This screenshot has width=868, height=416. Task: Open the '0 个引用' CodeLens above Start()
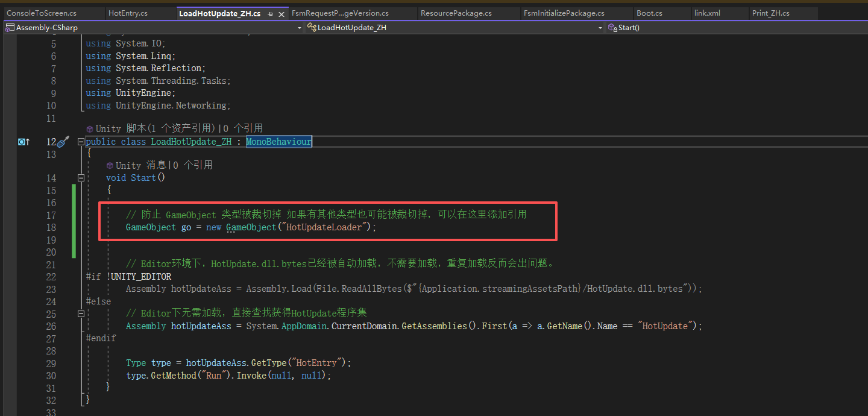click(x=193, y=165)
